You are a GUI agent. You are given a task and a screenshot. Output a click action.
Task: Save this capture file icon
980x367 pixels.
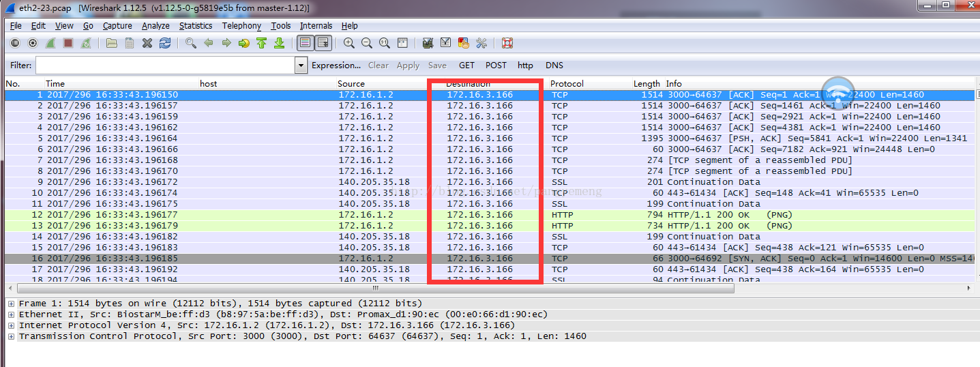[x=130, y=43]
